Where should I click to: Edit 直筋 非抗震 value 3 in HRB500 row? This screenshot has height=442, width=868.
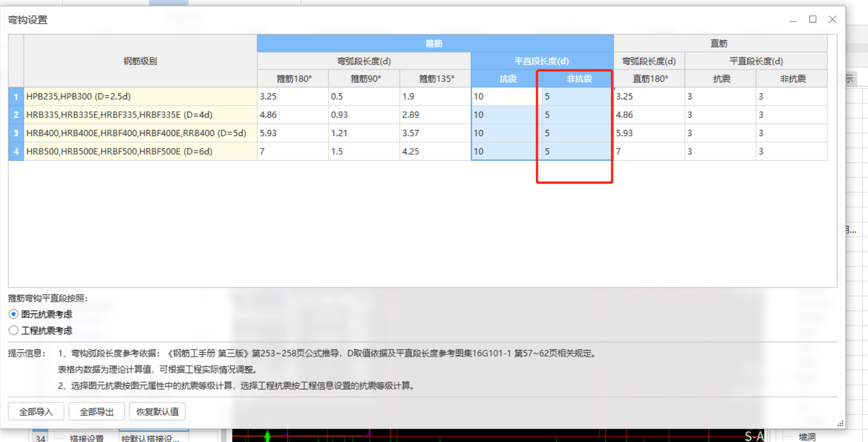pyautogui.click(x=792, y=151)
